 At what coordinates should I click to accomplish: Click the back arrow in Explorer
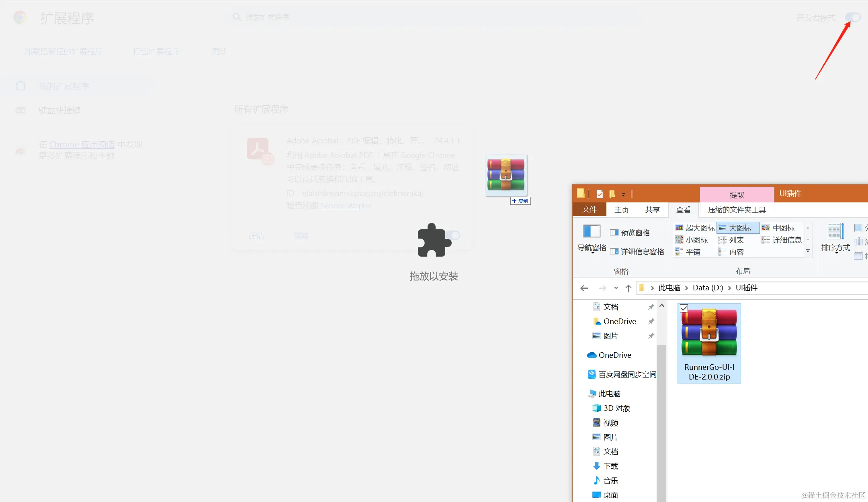(x=584, y=288)
